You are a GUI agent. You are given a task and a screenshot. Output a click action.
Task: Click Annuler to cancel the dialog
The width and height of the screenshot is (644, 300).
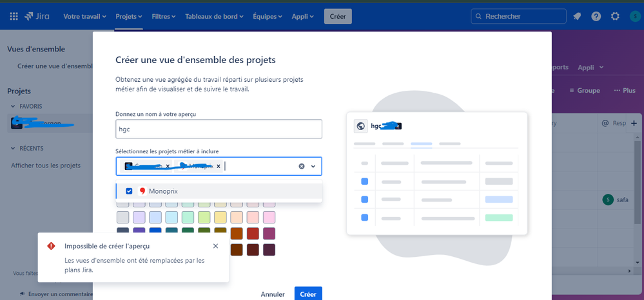point(273,294)
